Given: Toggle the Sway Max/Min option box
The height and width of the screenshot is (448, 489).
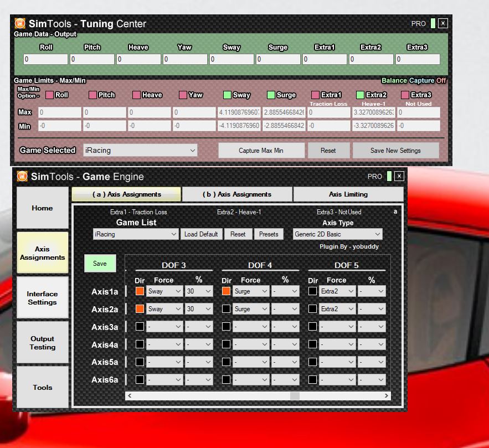Looking at the screenshot, I should pos(228,95).
